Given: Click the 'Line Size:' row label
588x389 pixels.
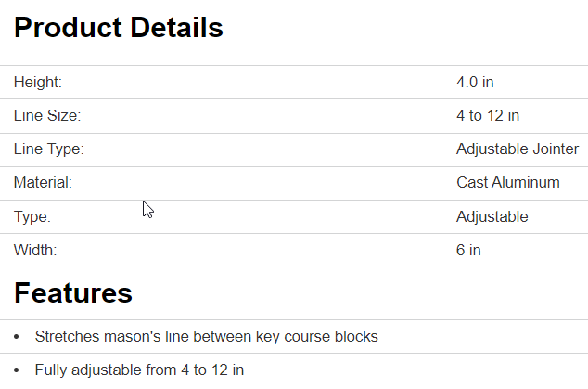Looking at the screenshot, I should tap(47, 116).
